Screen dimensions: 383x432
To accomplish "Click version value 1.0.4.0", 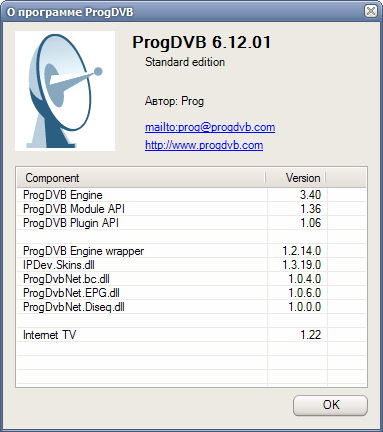I will coord(305,279).
